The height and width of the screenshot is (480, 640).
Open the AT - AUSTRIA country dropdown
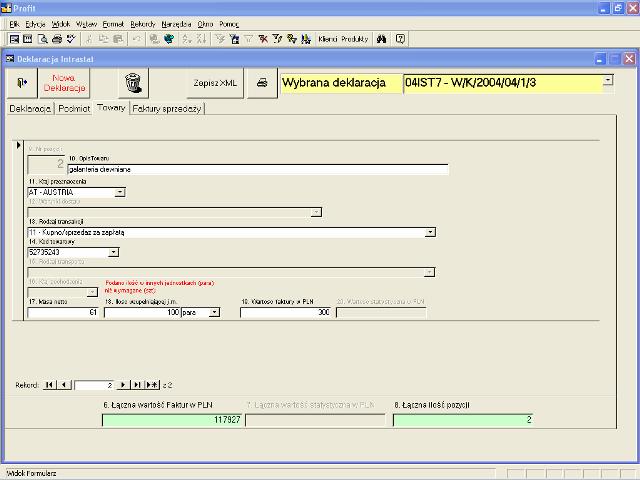coord(120,192)
